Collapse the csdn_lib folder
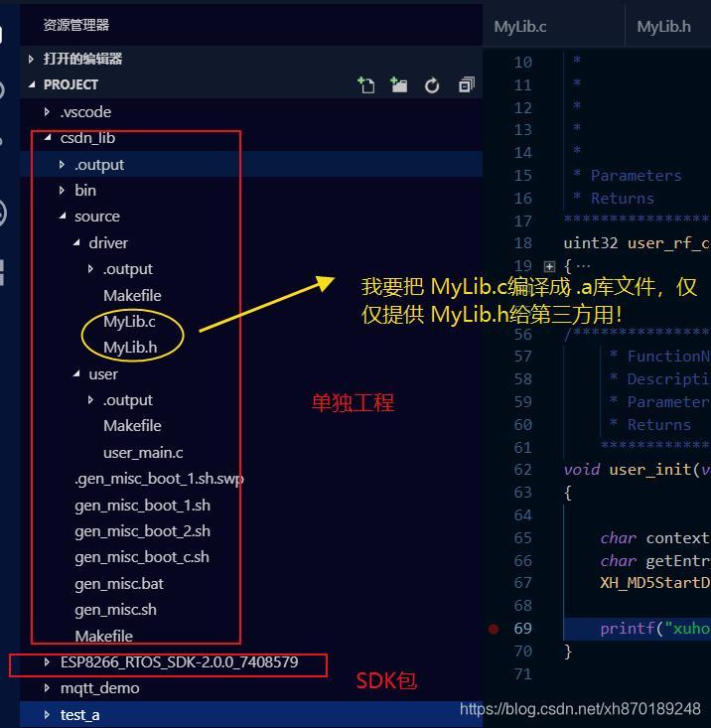Image resolution: width=711 pixels, height=728 pixels. [48, 137]
